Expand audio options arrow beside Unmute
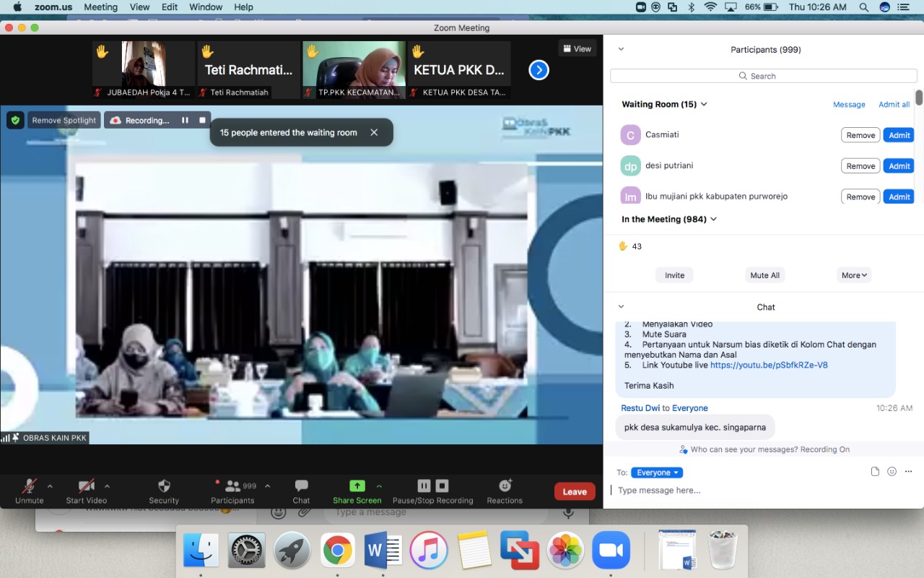The width and height of the screenshot is (924, 578). (50, 486)
